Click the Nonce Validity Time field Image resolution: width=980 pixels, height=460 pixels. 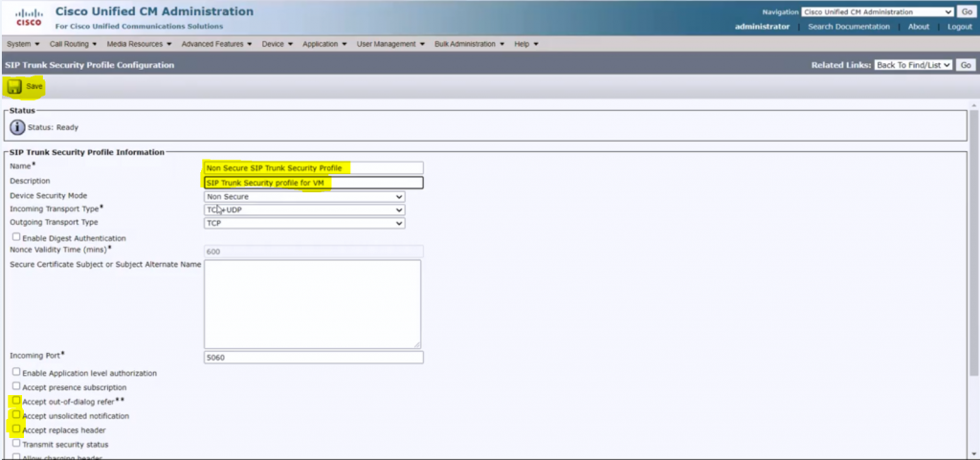pos(313,252)
